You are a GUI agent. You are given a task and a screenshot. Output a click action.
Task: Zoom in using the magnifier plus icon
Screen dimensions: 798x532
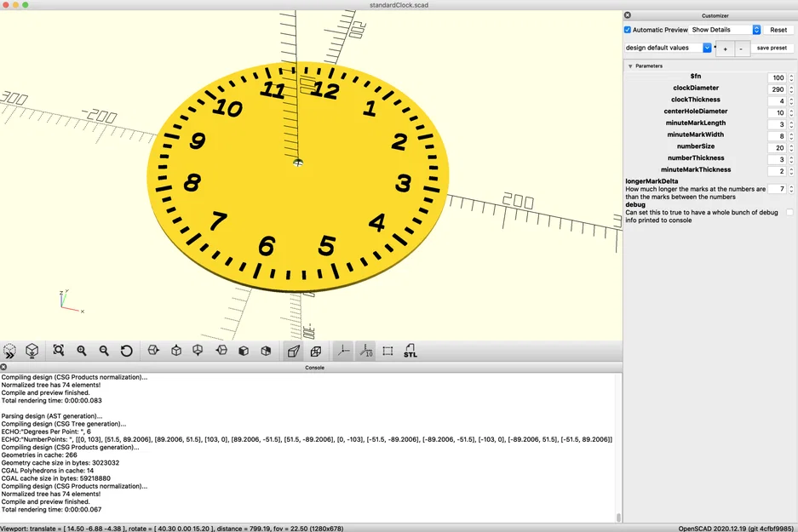tap(82, 351)
